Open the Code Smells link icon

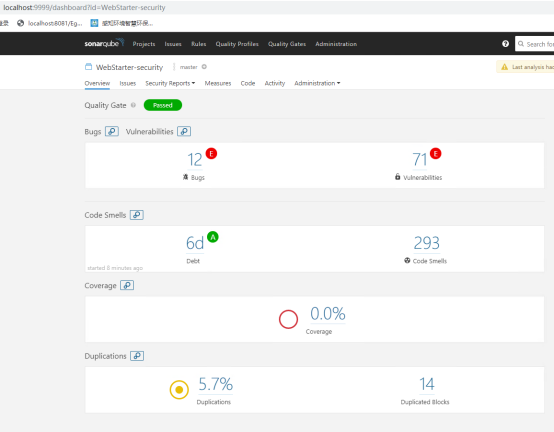(x=137, y=215)
